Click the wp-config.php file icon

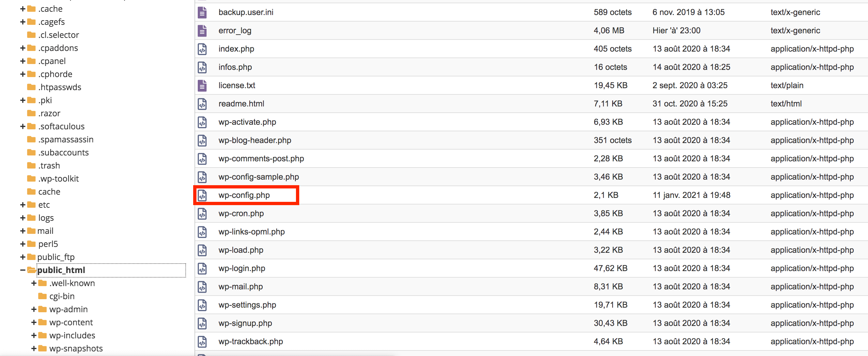tap(202, 195)
